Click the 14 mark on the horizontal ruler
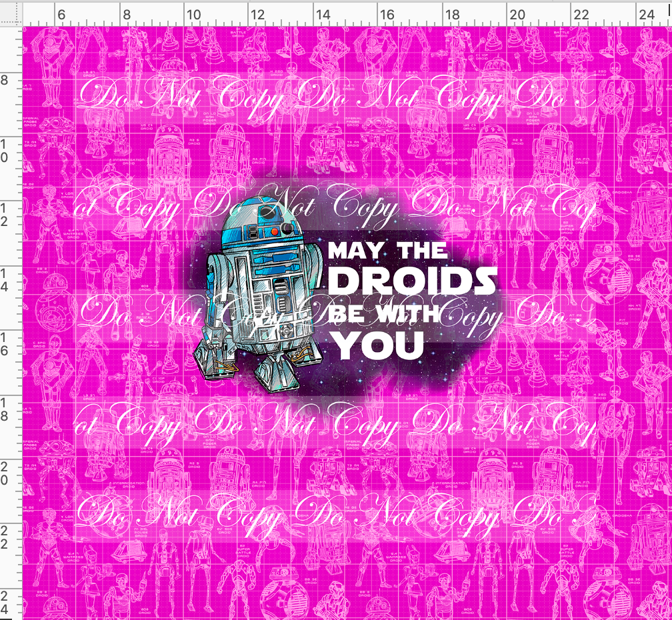672x620 pixels. pos(323,15)
